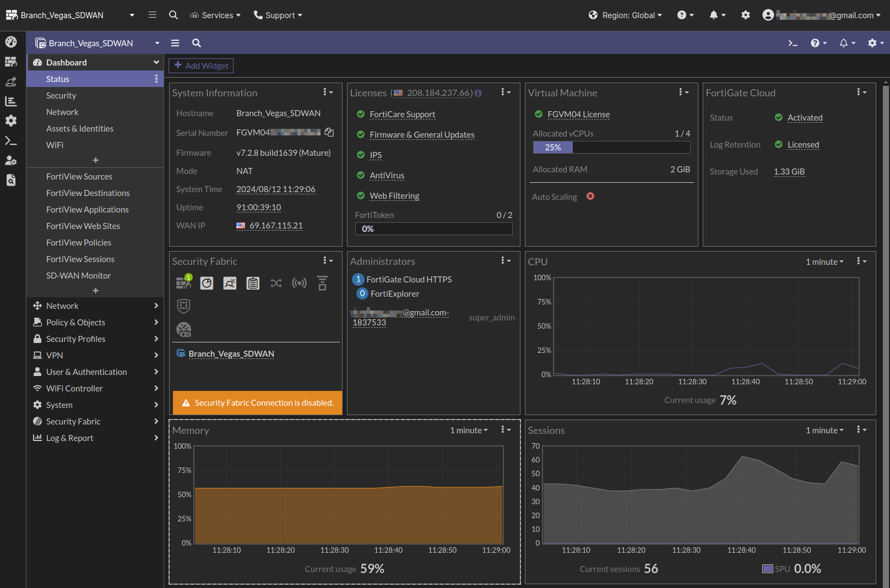890x588 pixels.
Task: Click the Add Widget button
Action: tap(201, 66)
